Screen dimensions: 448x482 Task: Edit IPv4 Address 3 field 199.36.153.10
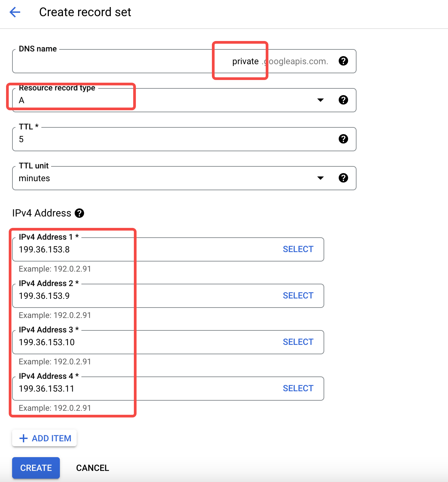pos(168,342)
